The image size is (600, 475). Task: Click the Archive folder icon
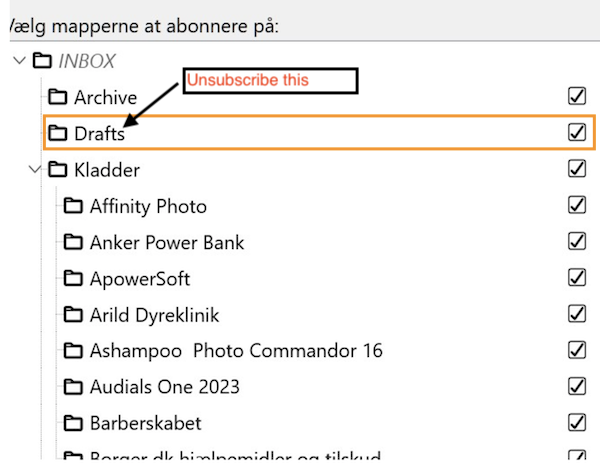57,97
